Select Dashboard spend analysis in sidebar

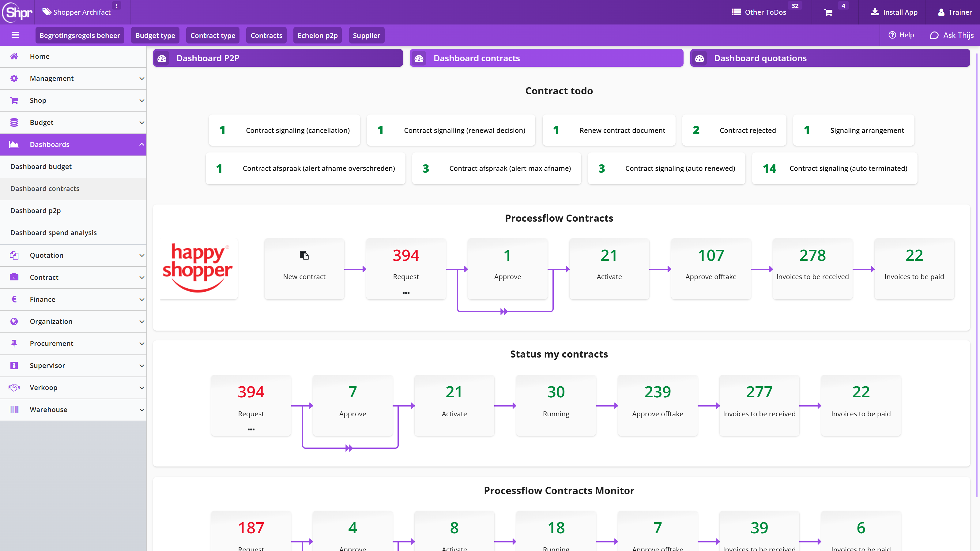(73, 233)
